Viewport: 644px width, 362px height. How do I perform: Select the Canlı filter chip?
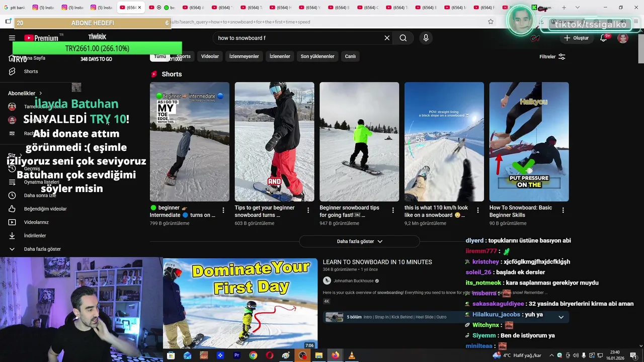pos(350,56)
